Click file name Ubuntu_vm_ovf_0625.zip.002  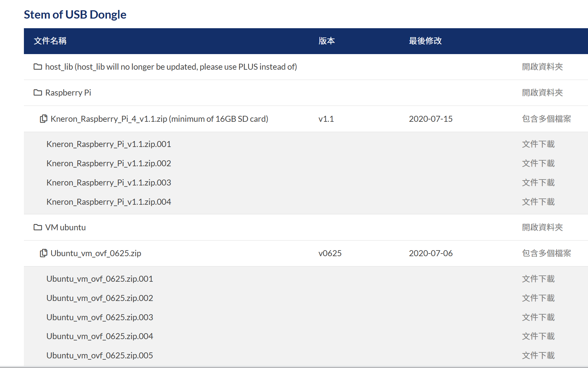click(x=100, y=298)
